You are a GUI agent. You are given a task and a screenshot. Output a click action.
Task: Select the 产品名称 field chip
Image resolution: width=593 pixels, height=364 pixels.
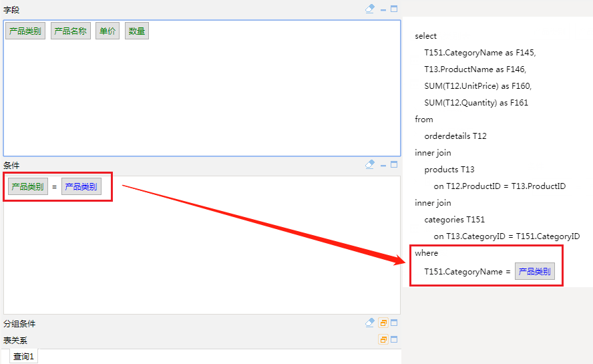[71, 31]
